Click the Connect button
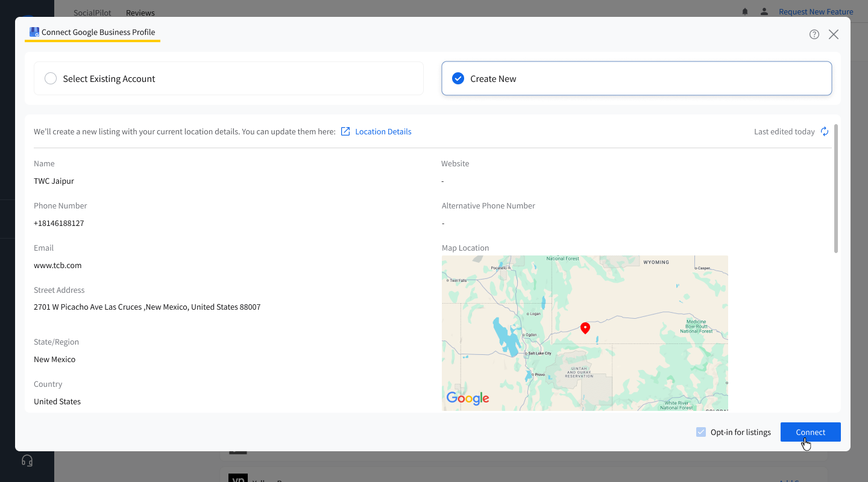The width and height of the screenshot is (868, 482). [811, 432]
